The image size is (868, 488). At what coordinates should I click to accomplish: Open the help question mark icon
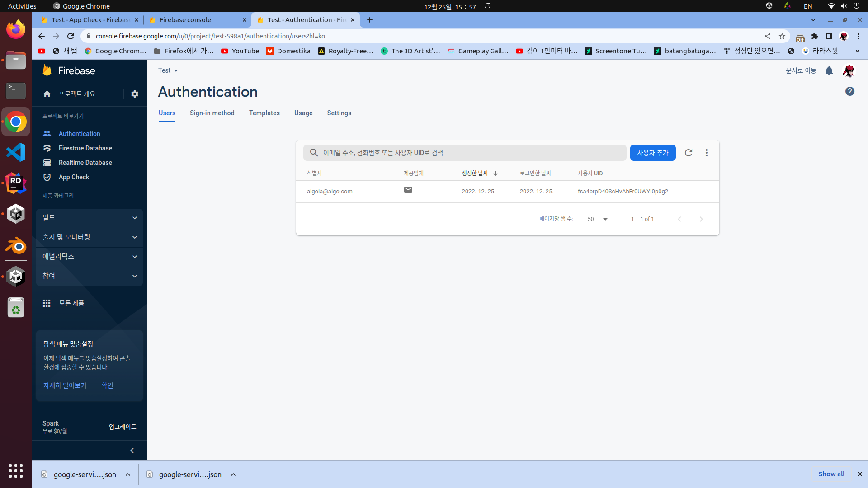click(x=850, y=91)
